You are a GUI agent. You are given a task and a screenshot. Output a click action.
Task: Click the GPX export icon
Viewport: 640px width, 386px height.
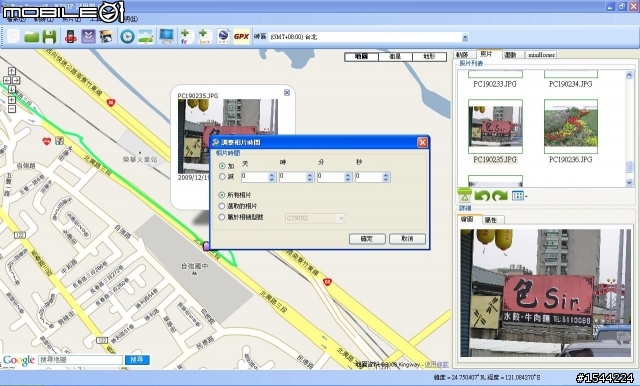241,37
